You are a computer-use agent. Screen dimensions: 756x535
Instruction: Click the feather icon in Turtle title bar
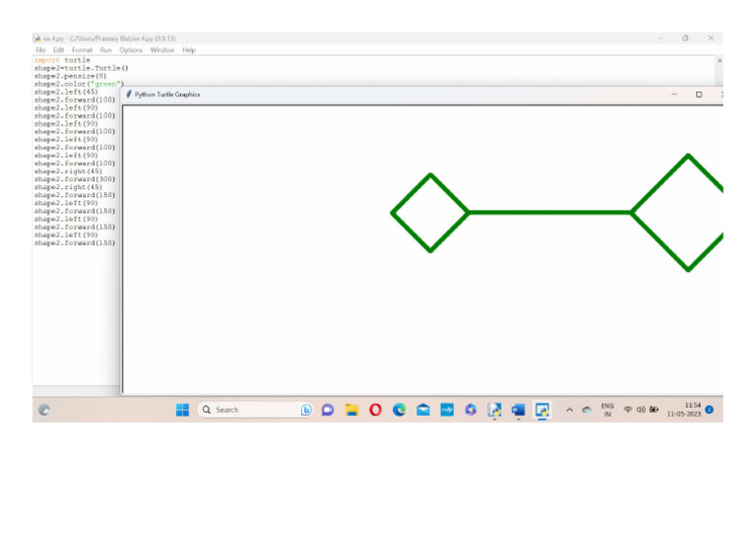129,94
